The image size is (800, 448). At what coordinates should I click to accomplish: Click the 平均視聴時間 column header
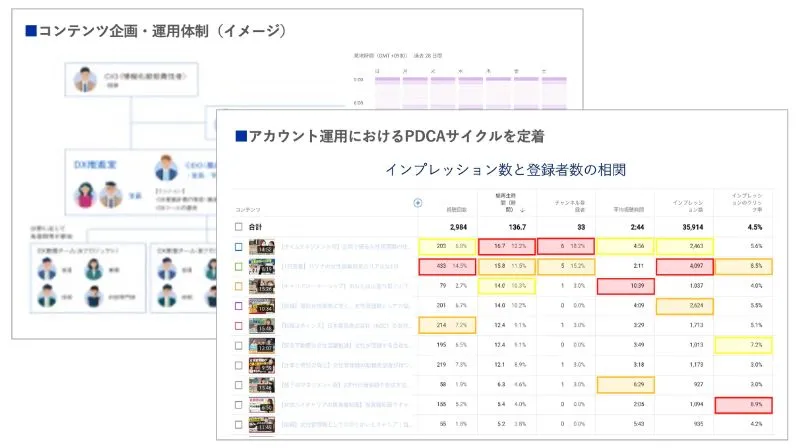click(629, 210)
